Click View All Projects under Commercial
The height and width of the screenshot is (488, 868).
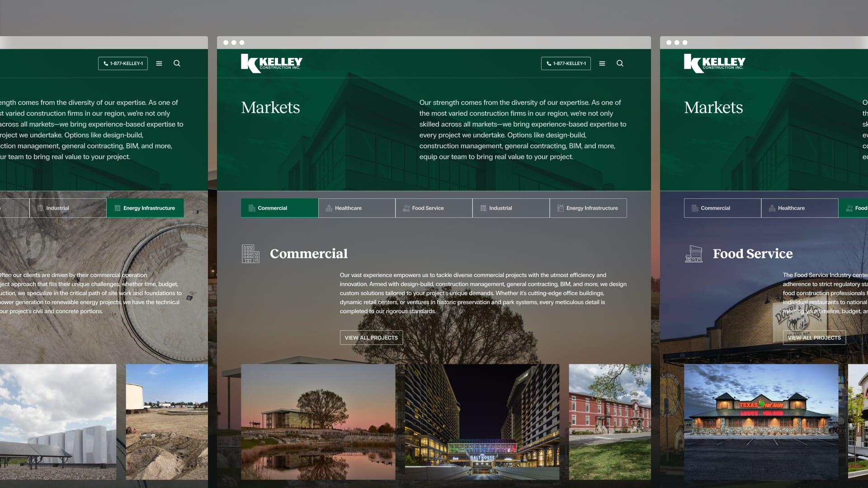point(371,338)
